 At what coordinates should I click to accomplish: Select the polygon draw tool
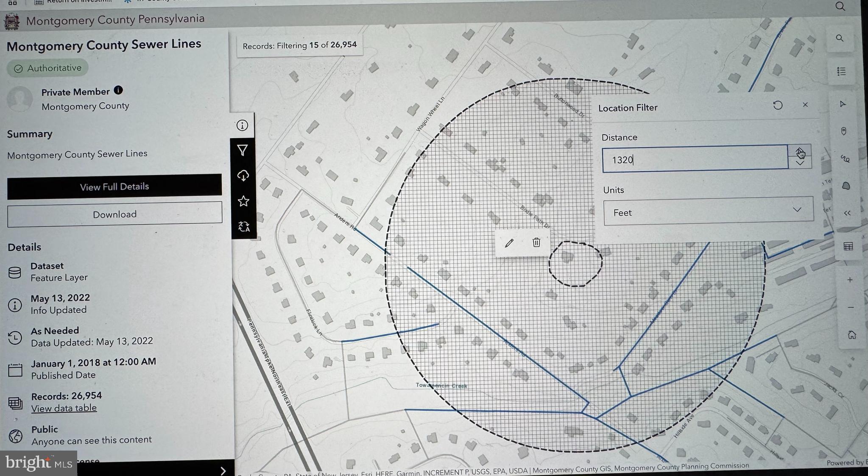tap(846, 186)
